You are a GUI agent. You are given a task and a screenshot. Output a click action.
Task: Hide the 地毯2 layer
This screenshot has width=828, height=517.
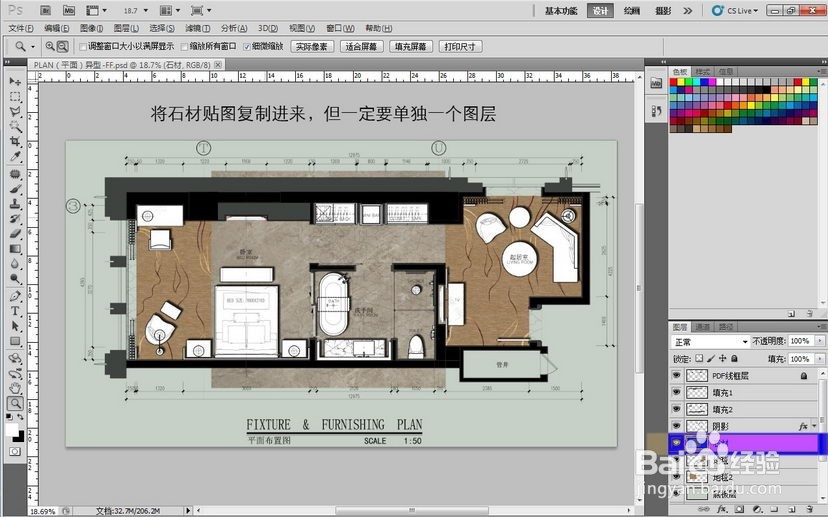(676, 477)
